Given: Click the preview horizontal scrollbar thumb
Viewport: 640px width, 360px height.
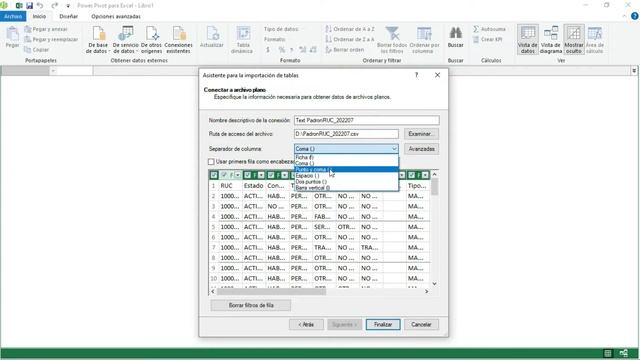Looking at the screenshot, I should point(271,291).
